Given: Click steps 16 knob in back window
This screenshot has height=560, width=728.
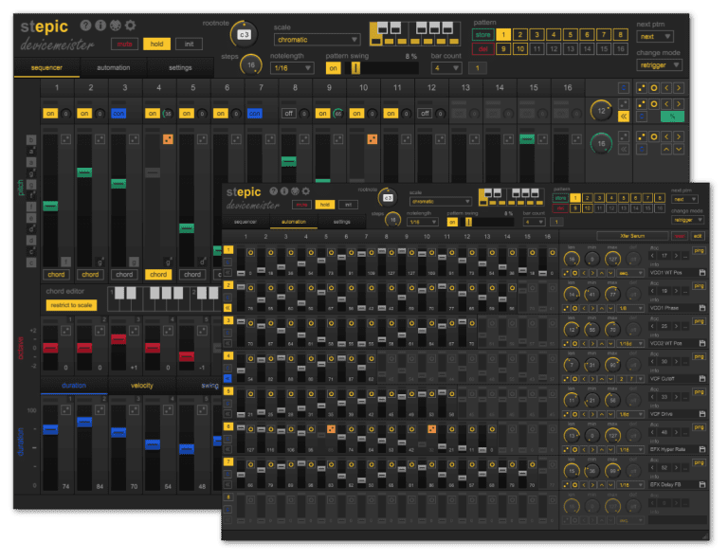Looking at the screenshot, I should (250, 65).
